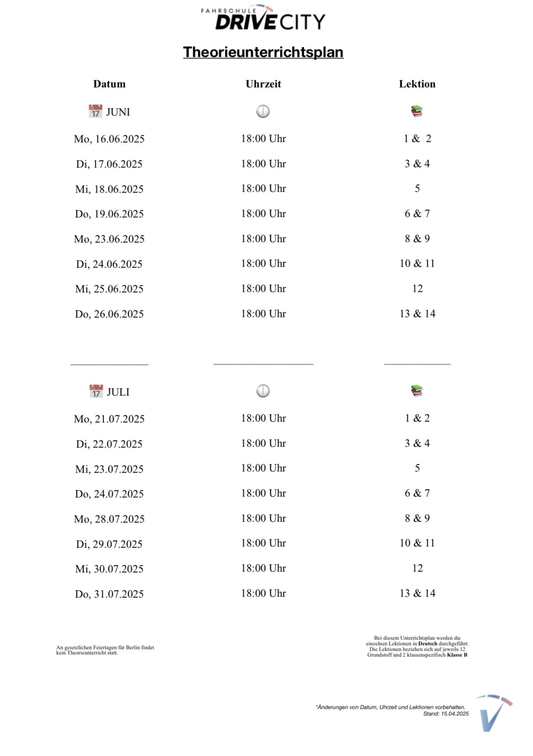Select the date Do, 26.06.2025
The image size is (533, 756).
(109, 314)
